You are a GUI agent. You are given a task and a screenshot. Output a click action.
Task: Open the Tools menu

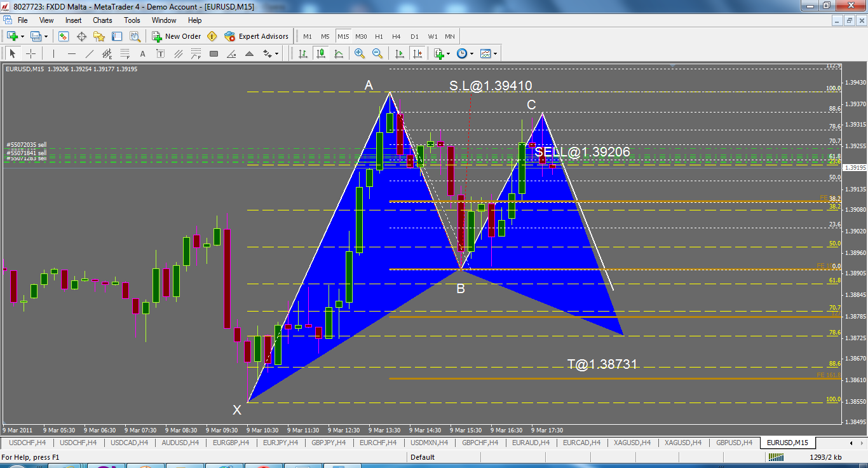tap(132, 20)
